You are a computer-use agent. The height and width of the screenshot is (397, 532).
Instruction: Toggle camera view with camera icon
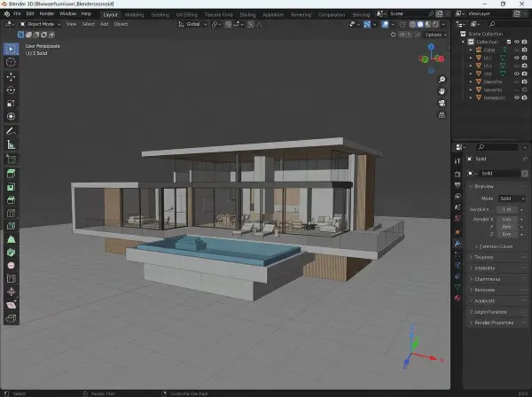tap(442, 103)
